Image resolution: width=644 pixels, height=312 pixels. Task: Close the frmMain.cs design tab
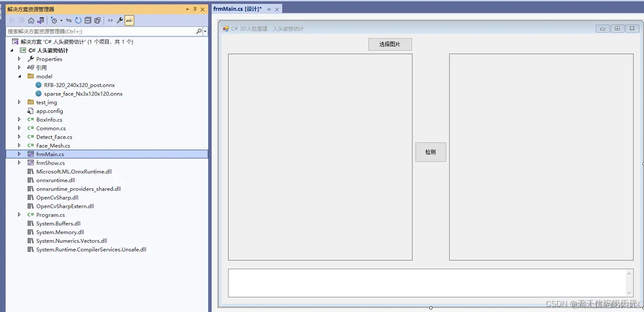(x=277, y=9)
